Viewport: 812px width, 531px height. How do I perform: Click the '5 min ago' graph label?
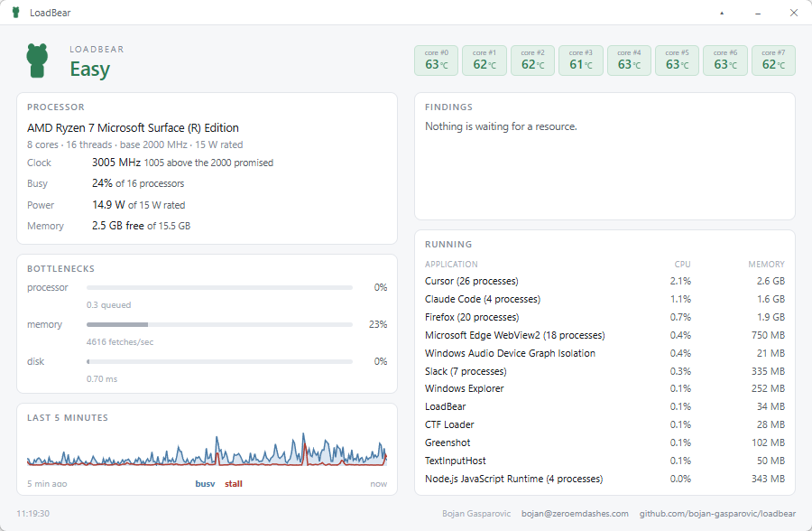tap(47, 484)
